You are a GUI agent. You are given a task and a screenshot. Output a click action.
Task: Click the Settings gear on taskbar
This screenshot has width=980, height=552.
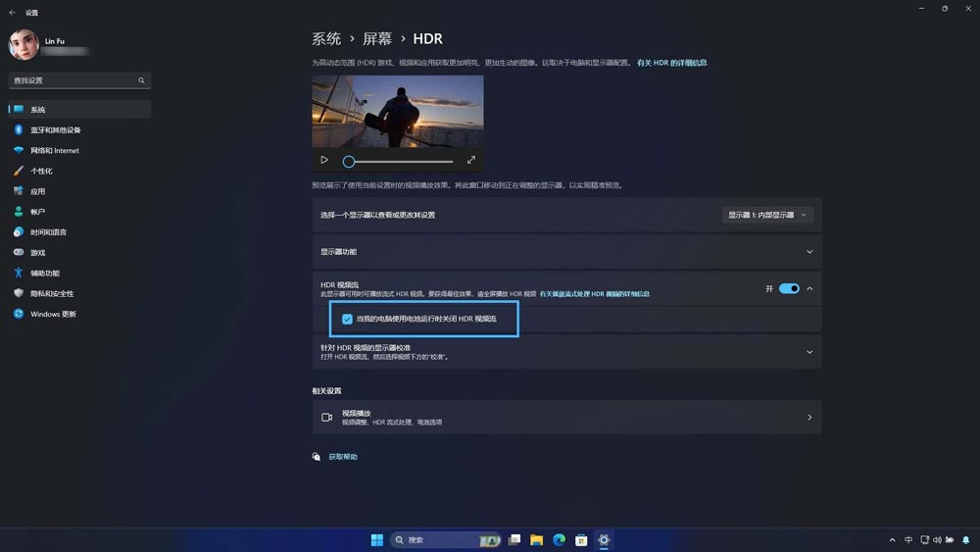tap(604, 540)
